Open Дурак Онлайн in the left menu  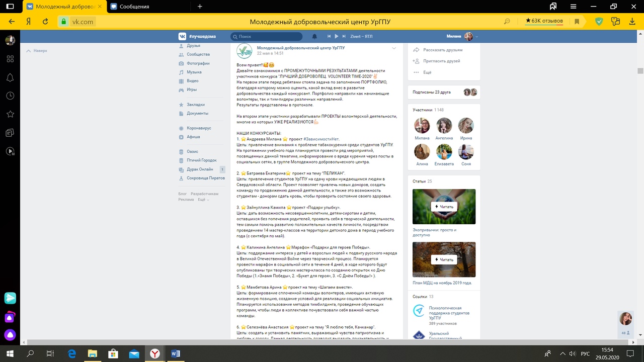coord(200,169)
